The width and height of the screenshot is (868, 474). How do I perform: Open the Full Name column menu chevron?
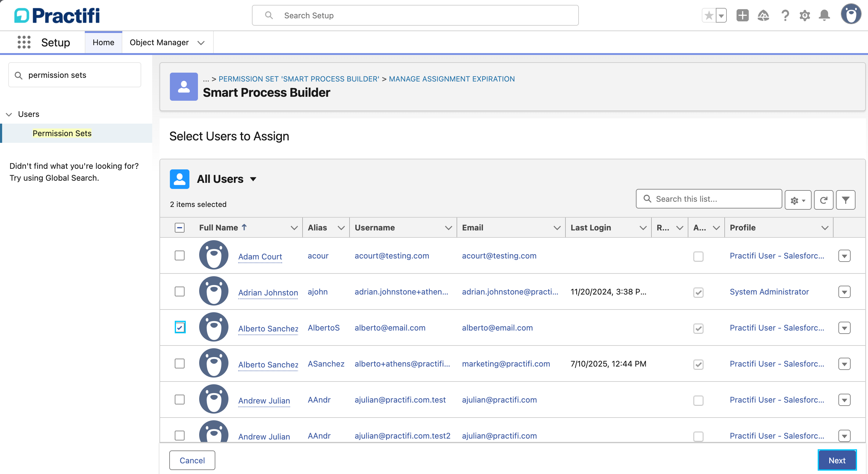click(x=294, y=228)
